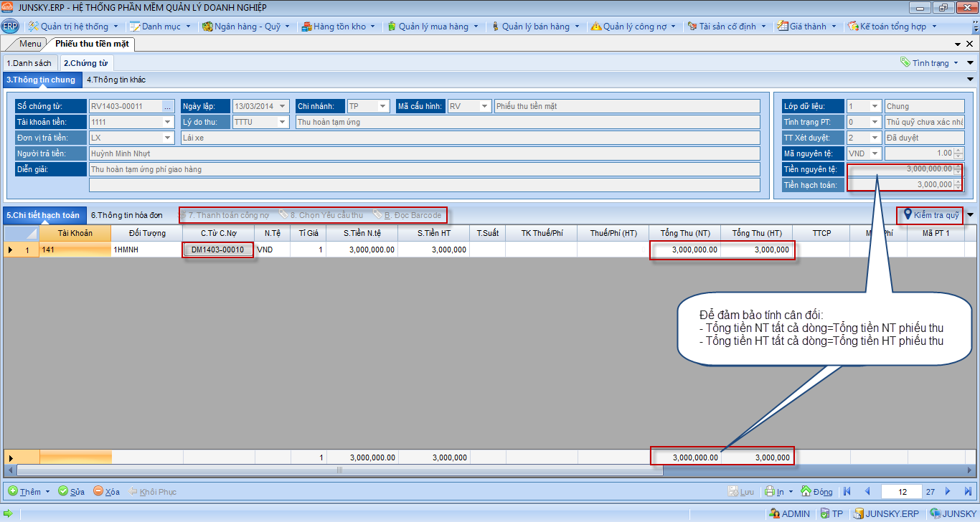Switch to the 1.Danh sách tab

29,63
